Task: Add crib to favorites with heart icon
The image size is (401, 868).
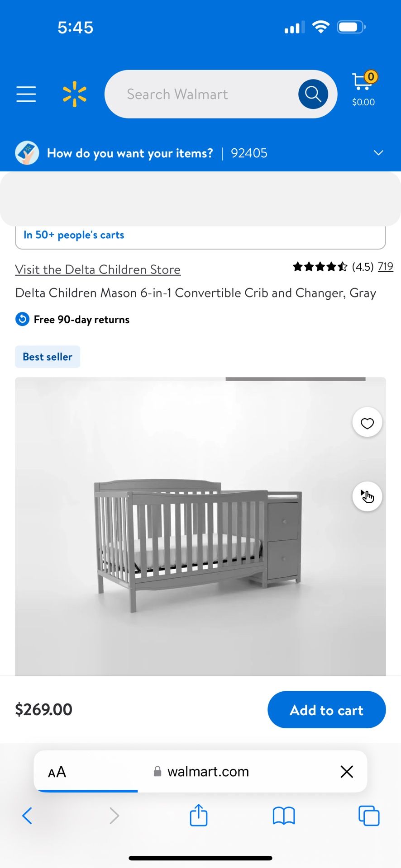Action: (x=367, y=424)
